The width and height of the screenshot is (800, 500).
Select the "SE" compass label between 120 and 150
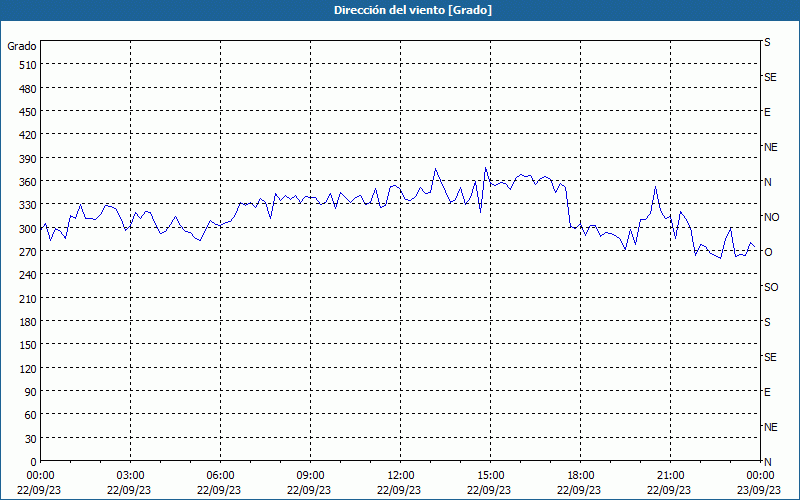(770, 357)
